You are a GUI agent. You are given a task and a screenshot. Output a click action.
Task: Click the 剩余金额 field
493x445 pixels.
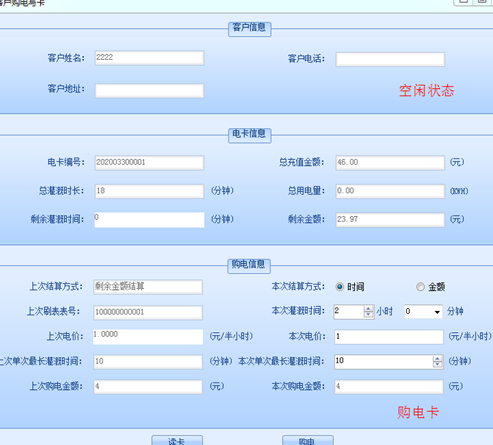pos(390,220)
